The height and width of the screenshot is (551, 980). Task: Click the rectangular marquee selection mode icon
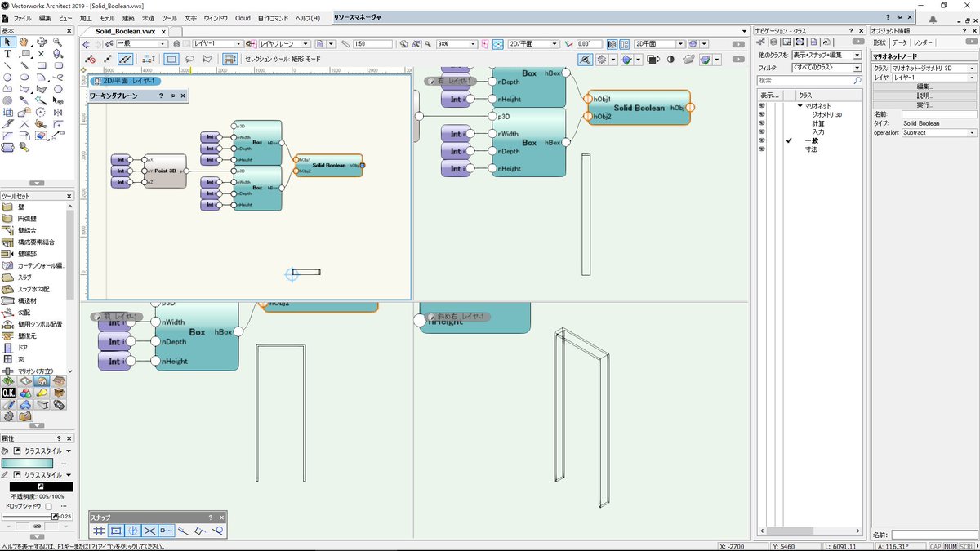[x=171, y=59]
